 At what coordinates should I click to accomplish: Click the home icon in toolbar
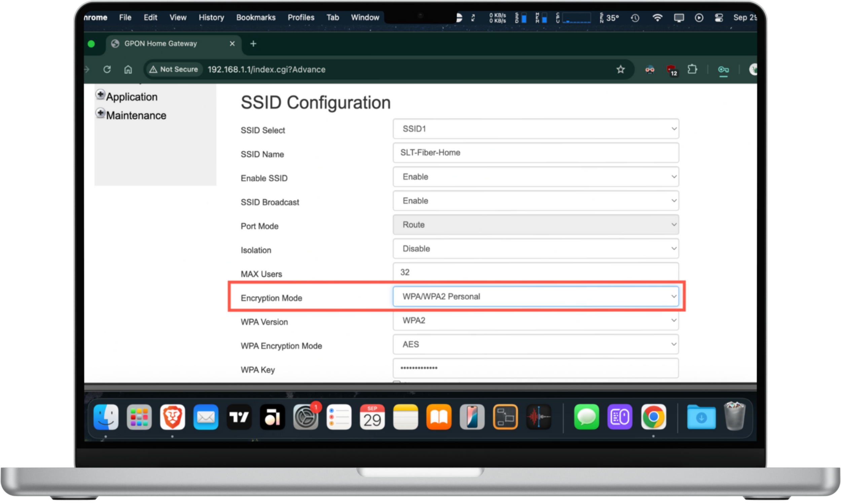[x=128, y=69]
